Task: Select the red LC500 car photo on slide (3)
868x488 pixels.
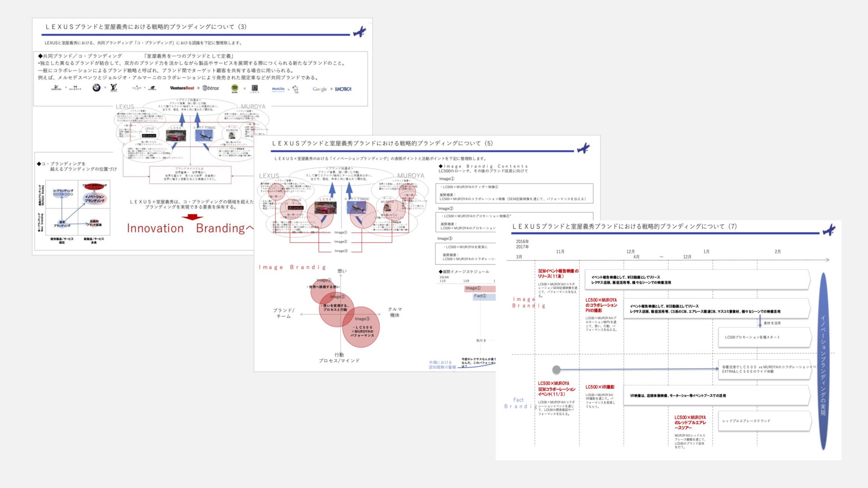Action: tap(176, 136)
